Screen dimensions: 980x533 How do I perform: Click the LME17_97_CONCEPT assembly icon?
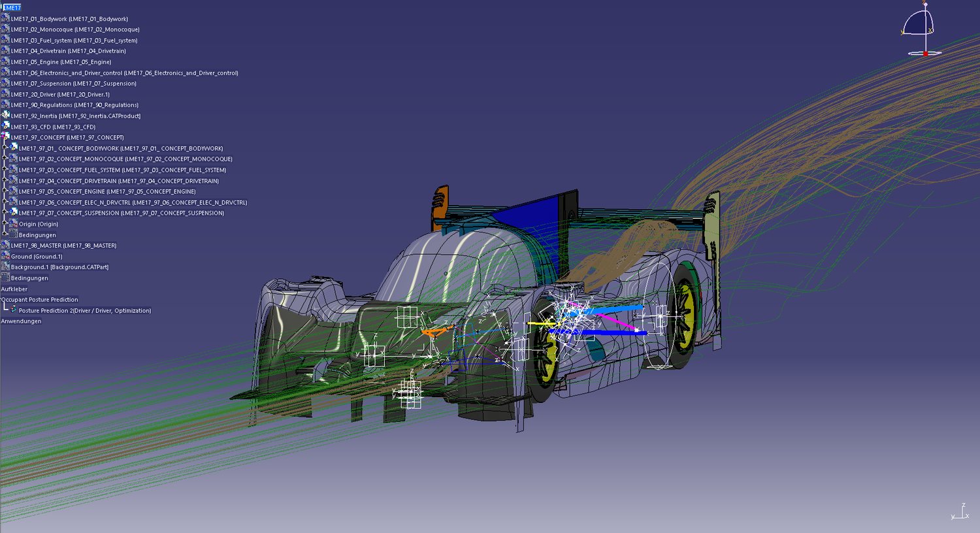(5, 137)
